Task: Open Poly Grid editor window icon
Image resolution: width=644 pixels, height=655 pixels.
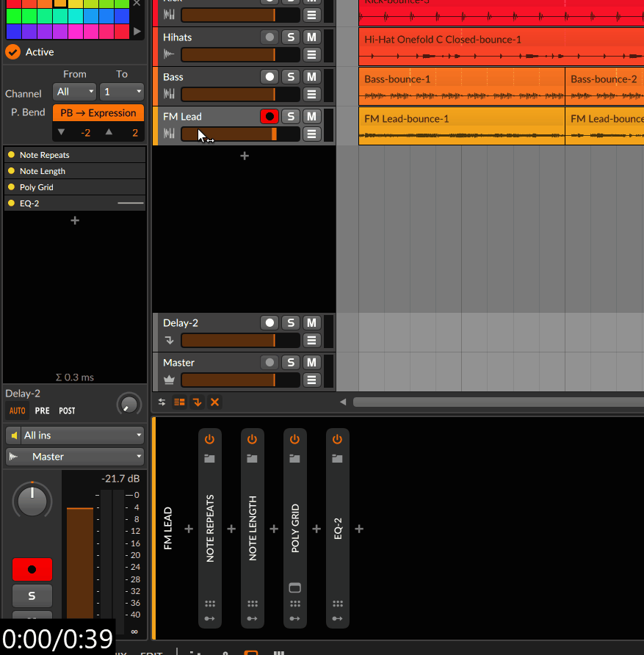Action: (295, 587)
